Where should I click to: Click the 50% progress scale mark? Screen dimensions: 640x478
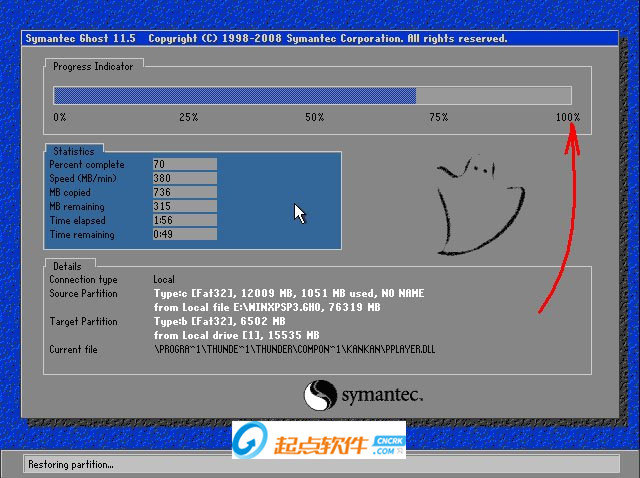point(315,117)
